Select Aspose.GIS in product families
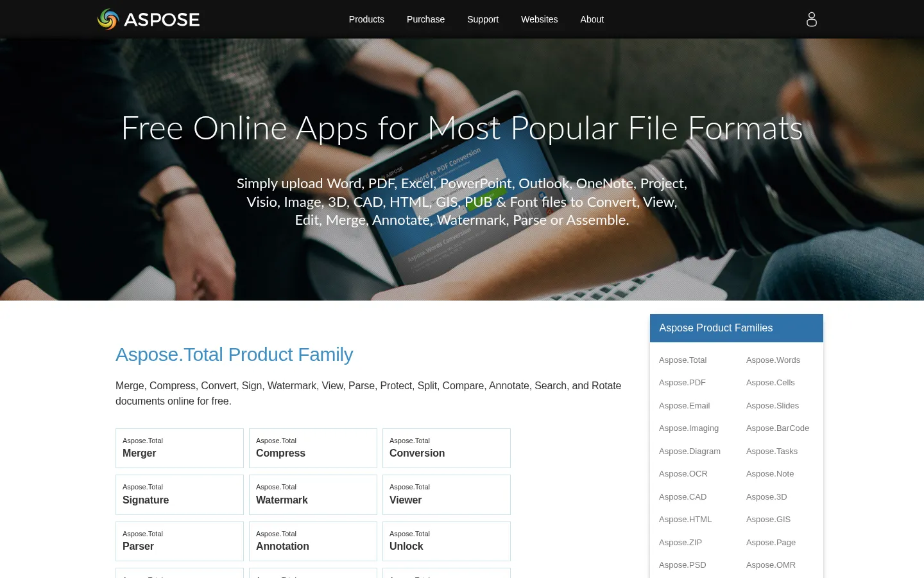The height and width of the screenshot is (578, 924). 768,520
